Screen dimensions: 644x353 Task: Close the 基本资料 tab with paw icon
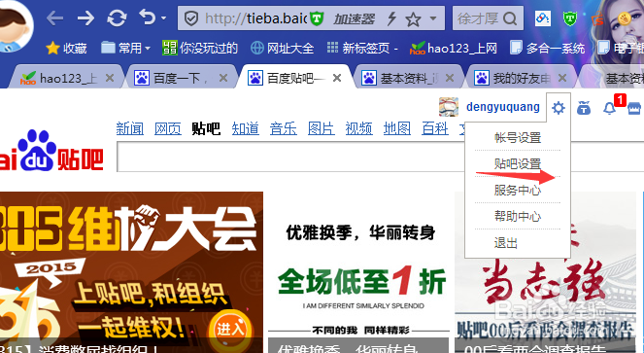(x=450, y=78)
